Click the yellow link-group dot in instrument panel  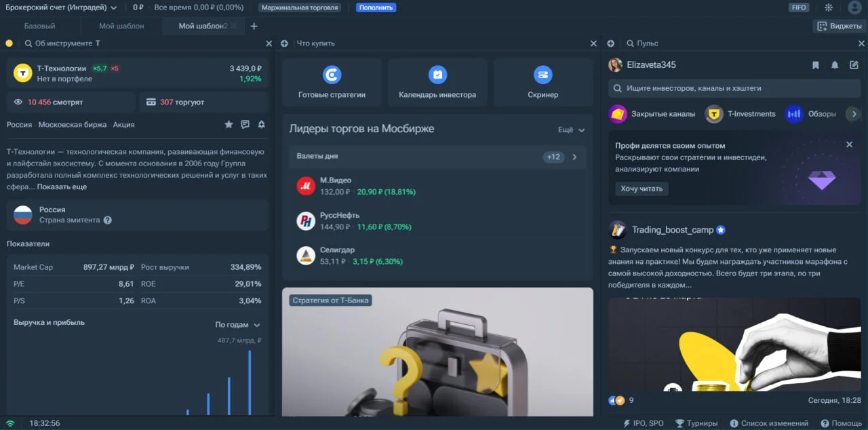click(x=9, y=43)
